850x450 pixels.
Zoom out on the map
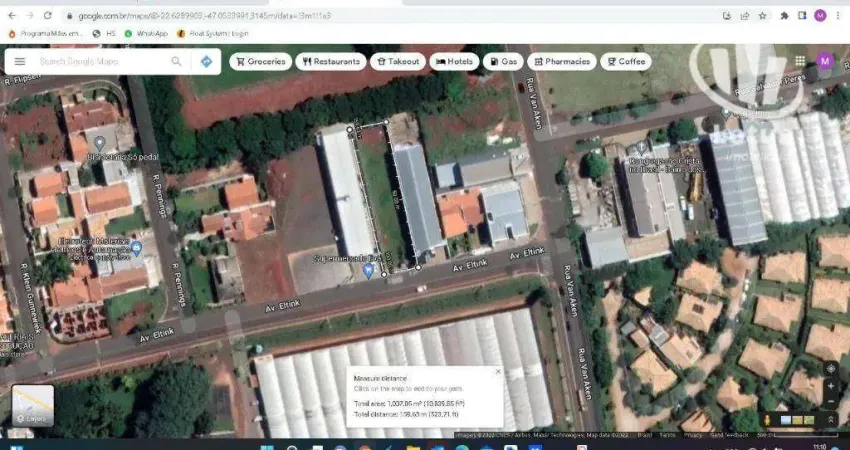point(830,401)
